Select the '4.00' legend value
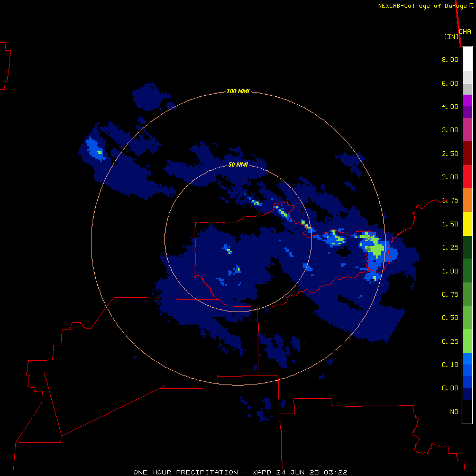Screen dimensions: 476x476 (x=450, y=106)
